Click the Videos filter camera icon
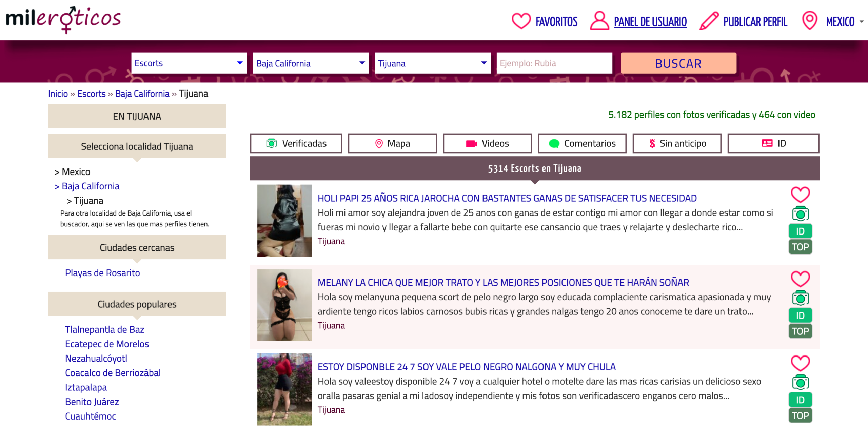Image resolution: width=868 pixels, height=427 pixels. (472, 143)
